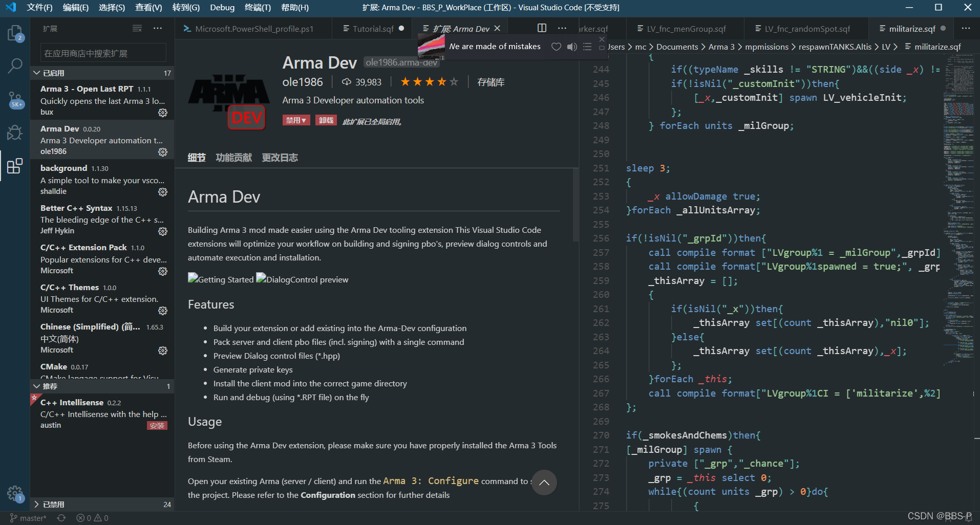This screenshot has height=525, width=980.
Task: Open the Documents breadcrumb dropdown
Action: [677, 47]
